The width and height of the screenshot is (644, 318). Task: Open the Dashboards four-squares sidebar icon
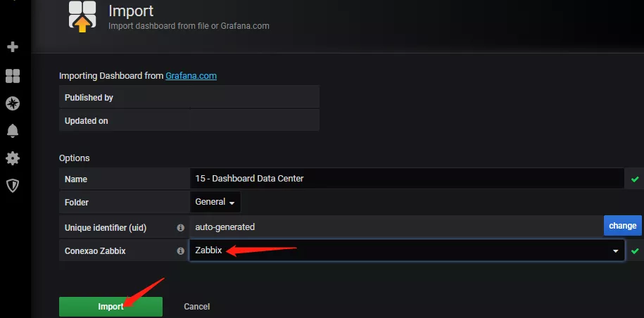pyautogui.click(x=13, y=76)
